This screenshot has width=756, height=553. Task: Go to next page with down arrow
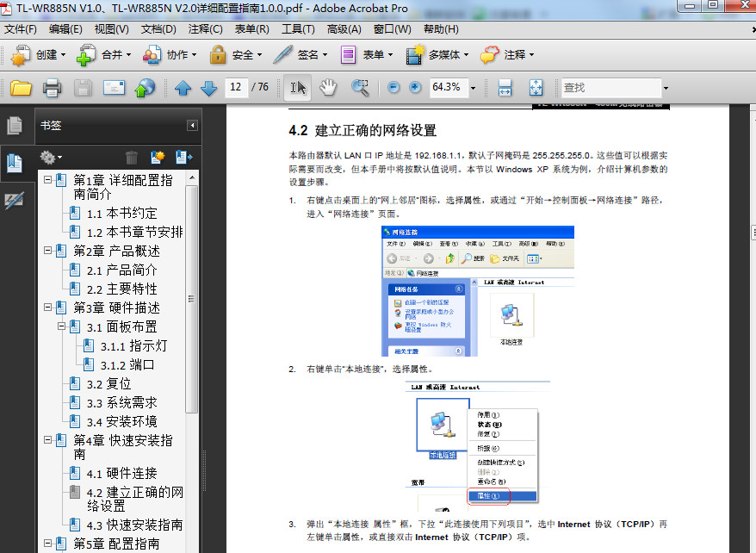(206, 87)
